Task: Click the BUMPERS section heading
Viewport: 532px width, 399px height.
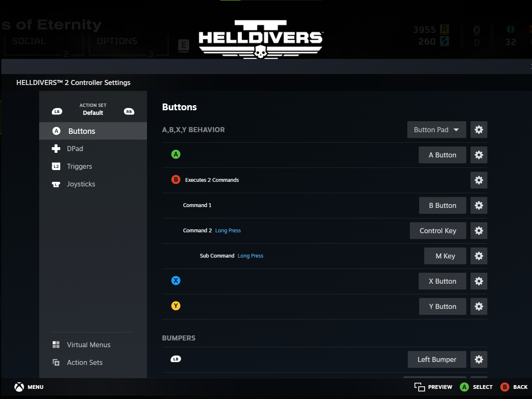Action: (x=179, y=338)
